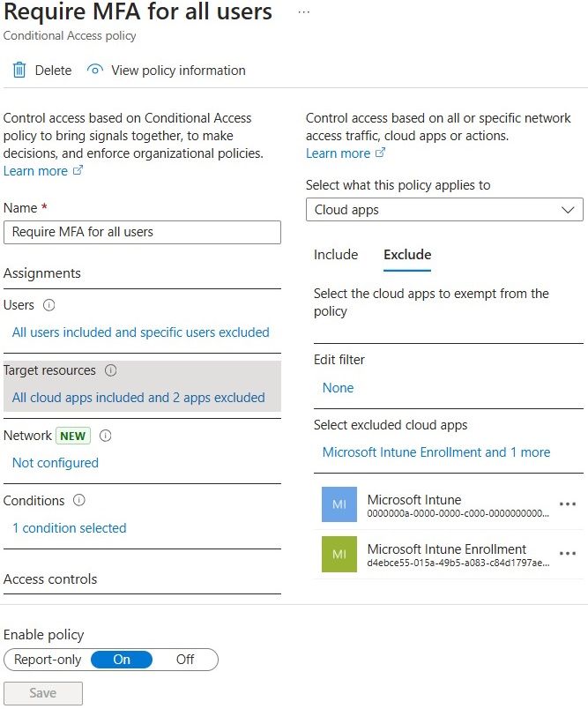This screenshot has height=709, width=588.
Task: Click the info icon beside Network
Action: [x=104, y=436]
